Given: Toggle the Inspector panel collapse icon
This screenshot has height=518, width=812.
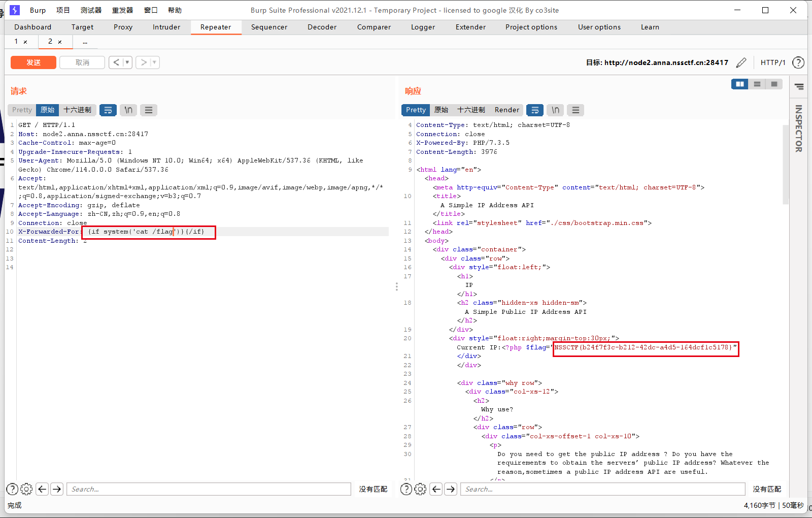Looking at the screenshot, I should coord(799,87).
